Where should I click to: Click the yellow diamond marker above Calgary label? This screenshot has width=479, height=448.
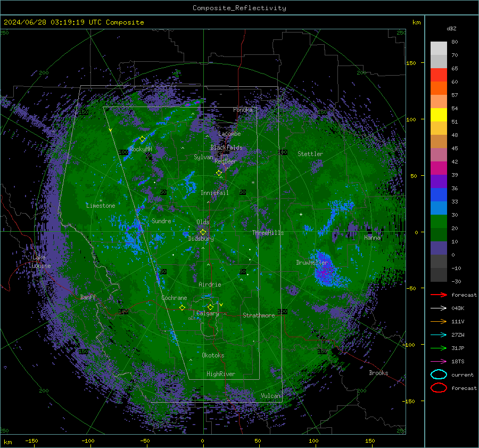pyautogui.click(x=210, y=307)
